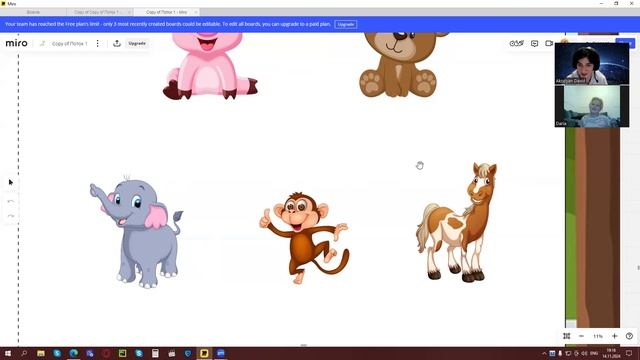Select the Copy of Поток 1 - Miro tab
Image resolution: width=640 pixels, height=360 pixels.
click(166, 12)
